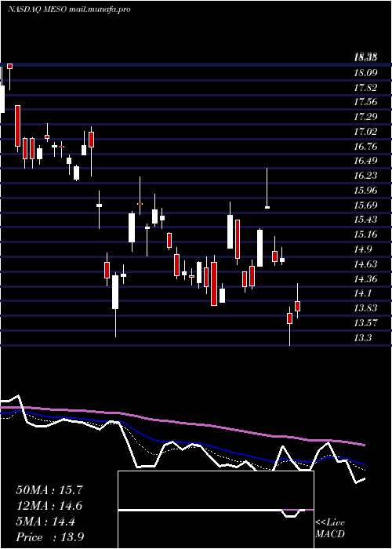
Task: Click the NASDAQ MESO mail.munafa.pro title text
Action: [x=69, y=9]
